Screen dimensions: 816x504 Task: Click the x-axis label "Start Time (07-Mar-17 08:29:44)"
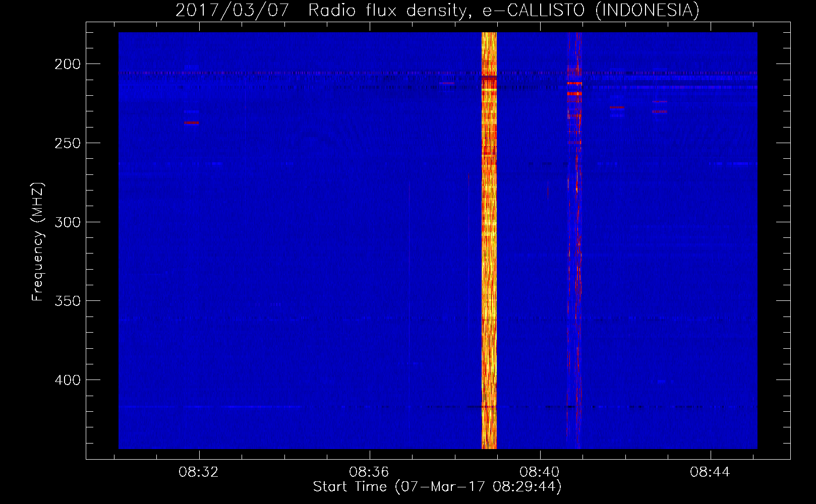tap(437, 487)
